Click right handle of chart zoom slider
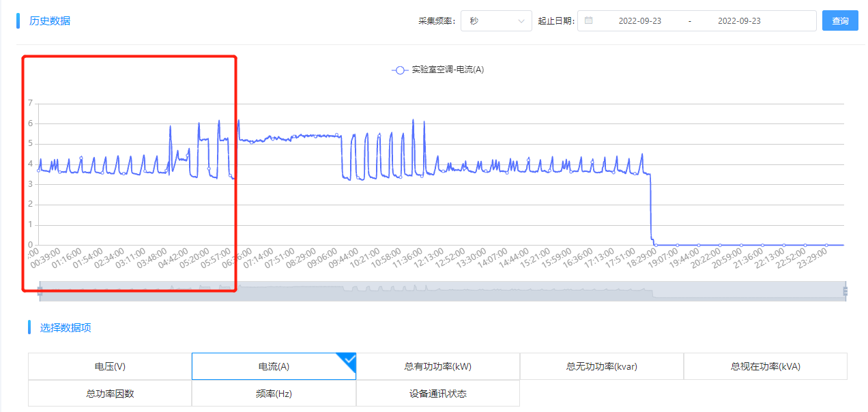Viewport: 868px width, 412px height. tap(845, 291)
